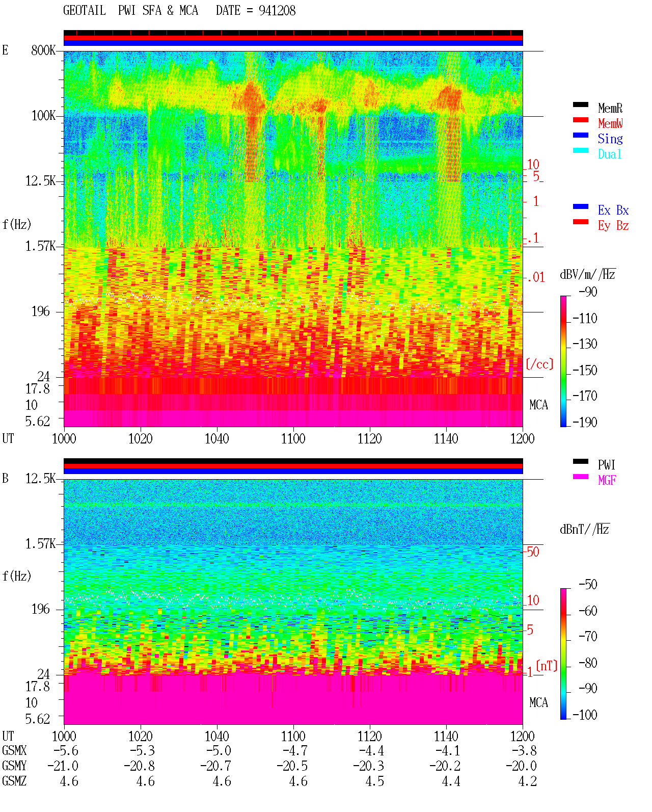Click the GSMX value '-5.6'
Viewport: 652px width, 812px height.
click(66, 751)
